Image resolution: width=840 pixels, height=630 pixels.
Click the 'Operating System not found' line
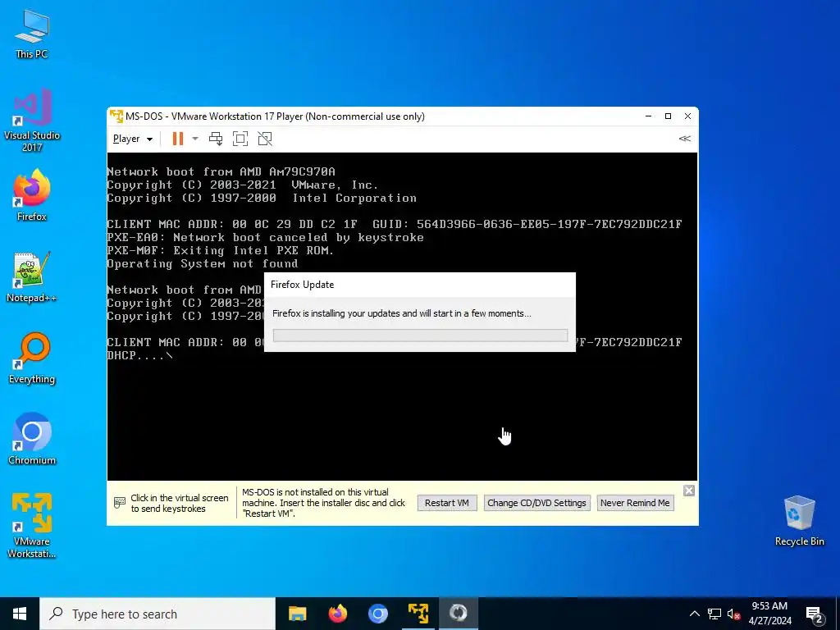(x=203, y=263)
